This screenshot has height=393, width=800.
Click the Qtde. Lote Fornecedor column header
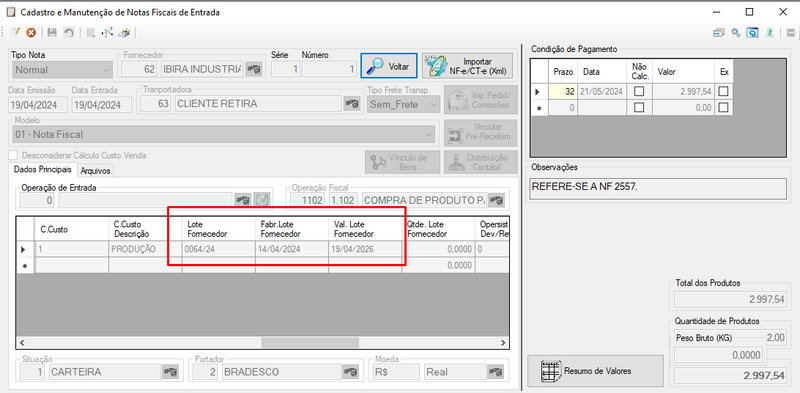point(438,230)
